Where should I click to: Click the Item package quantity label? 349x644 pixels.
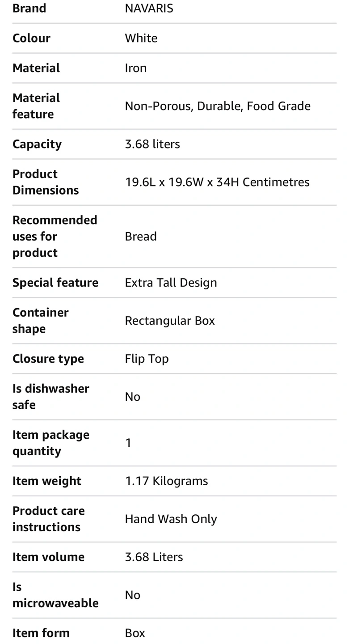51,443
